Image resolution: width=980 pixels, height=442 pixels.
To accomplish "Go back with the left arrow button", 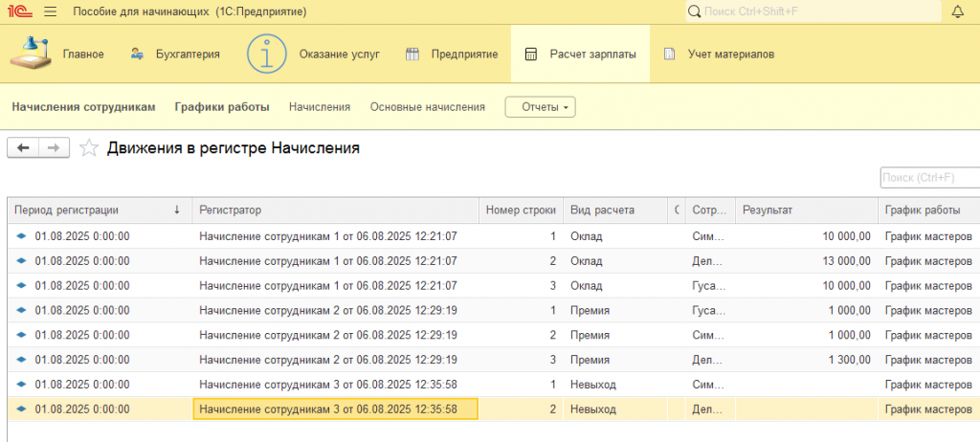I will tap(23, 147).
